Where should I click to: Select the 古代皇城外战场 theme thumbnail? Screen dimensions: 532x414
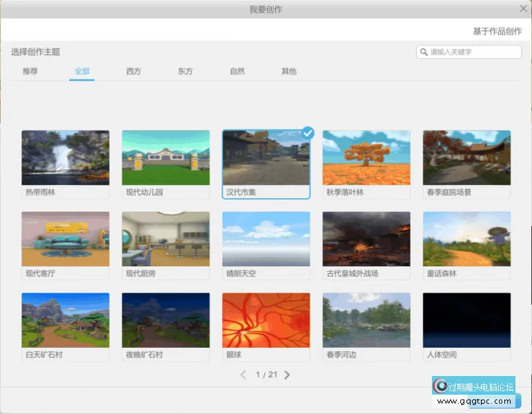point(366,239)
